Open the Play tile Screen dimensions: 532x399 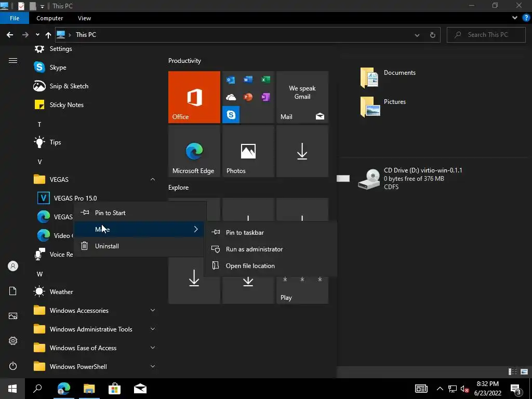(x=302, y=290)
